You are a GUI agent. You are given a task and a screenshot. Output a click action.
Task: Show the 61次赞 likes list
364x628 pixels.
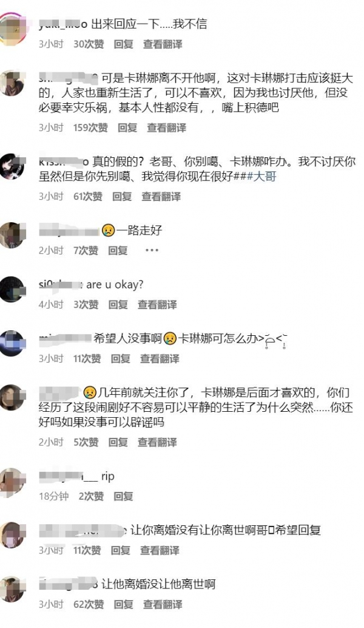pyautogui.click(x=88, y=197)
